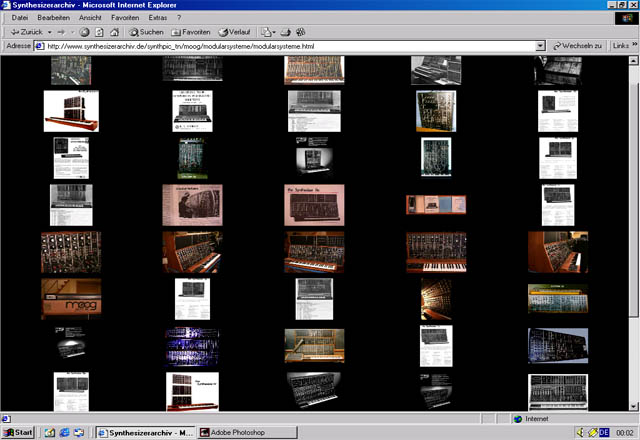This screenshot has height=440, width=640.
Task: Go to the Home page icon
Action: [112, 32]
